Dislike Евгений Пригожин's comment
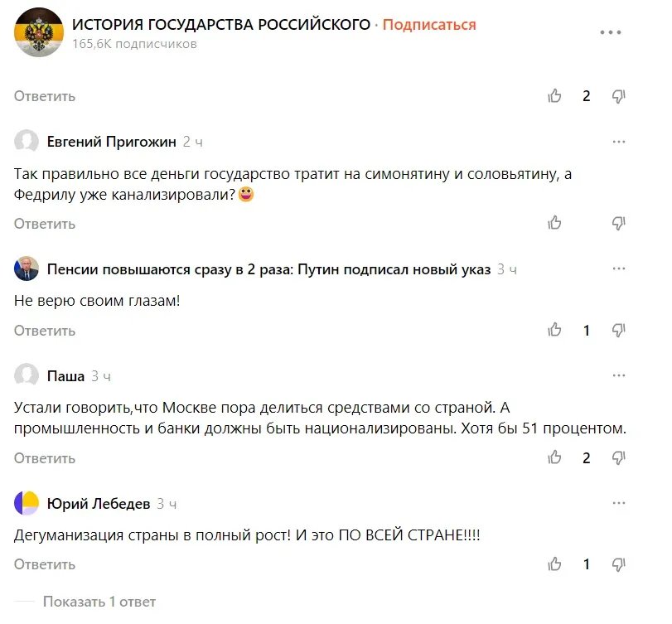 click(618, 223)
